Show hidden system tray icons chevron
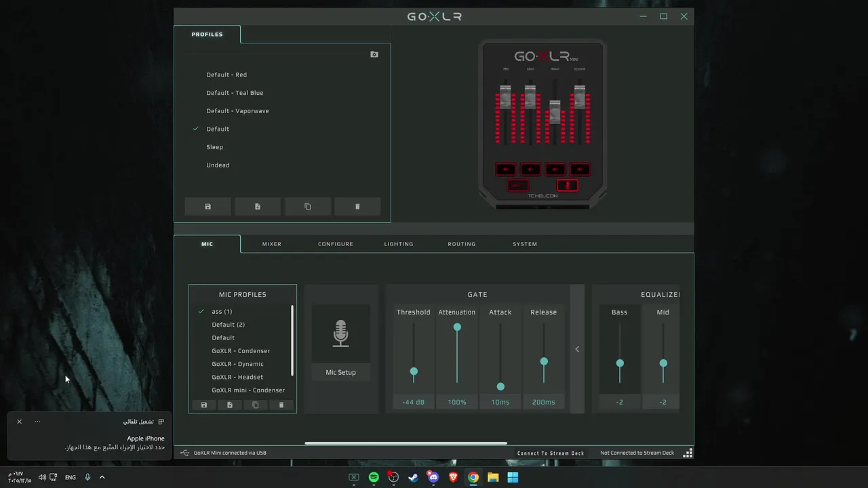Screen dimensions: 868x488 pyautogui.click(x=102, y=477)
